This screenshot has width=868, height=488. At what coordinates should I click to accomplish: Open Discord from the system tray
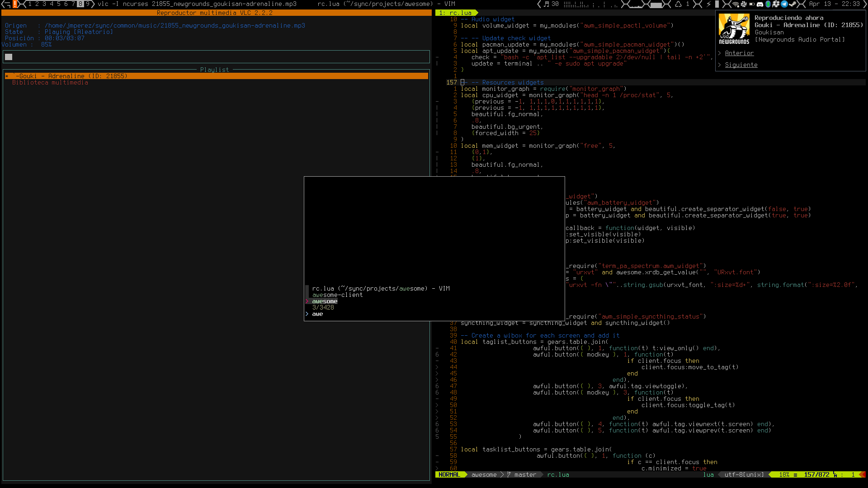coord(759,4)
